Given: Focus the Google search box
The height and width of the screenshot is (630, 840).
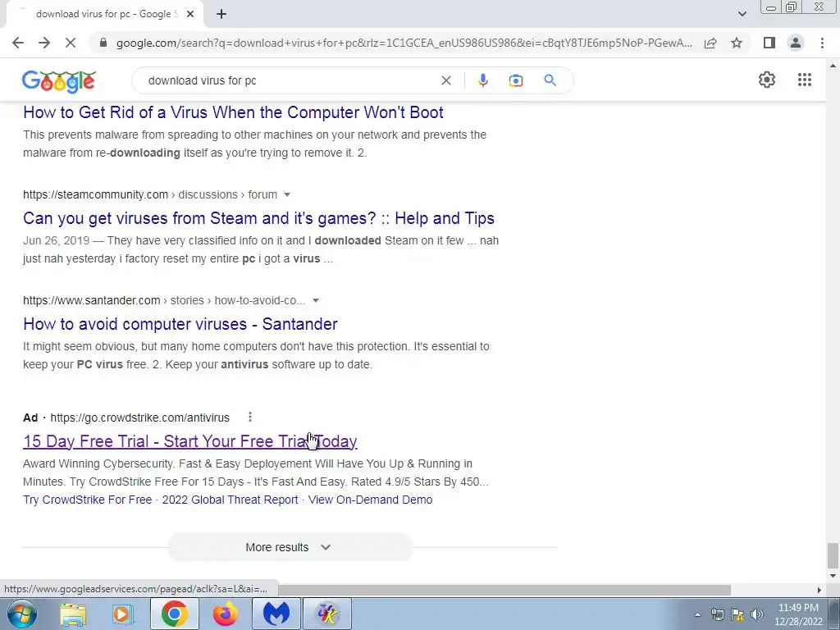Looking at the screenshot, I should coord(290,80).
